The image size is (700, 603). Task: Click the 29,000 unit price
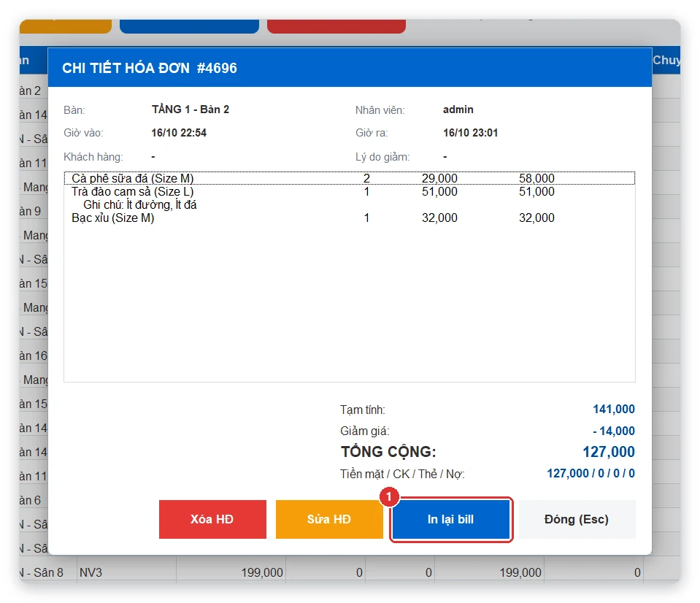[439, 179]
